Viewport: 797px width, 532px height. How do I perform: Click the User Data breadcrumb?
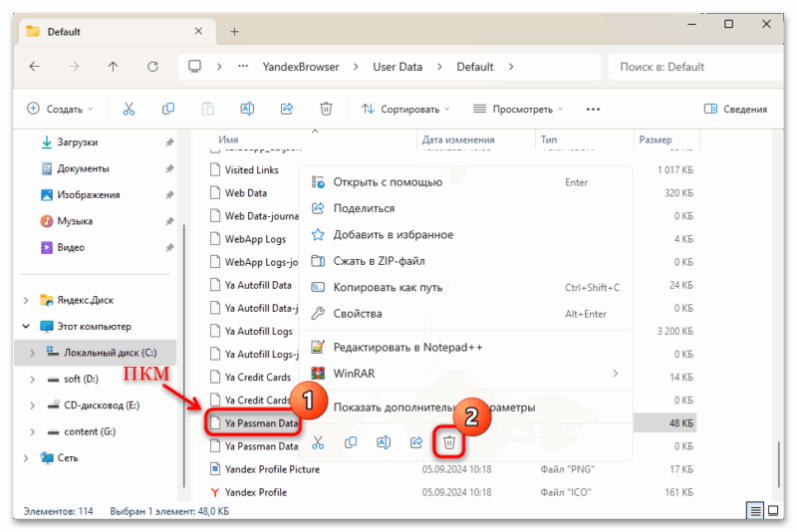pos(398,67)
